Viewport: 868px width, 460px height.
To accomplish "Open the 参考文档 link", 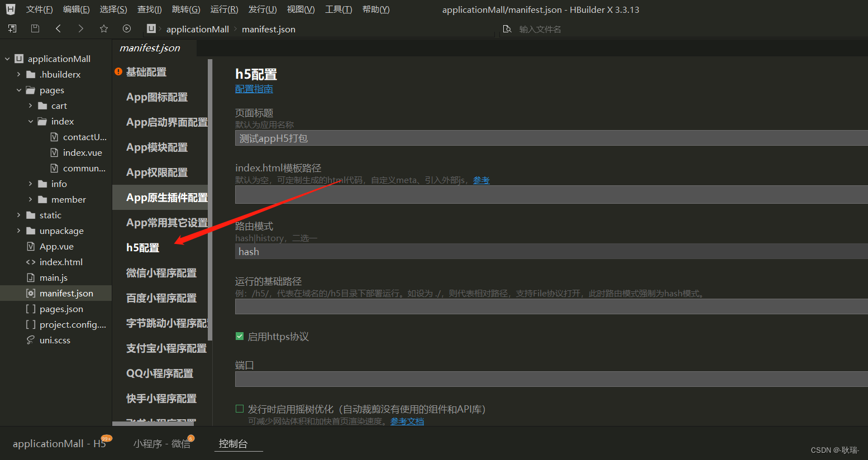I will 407,421.
